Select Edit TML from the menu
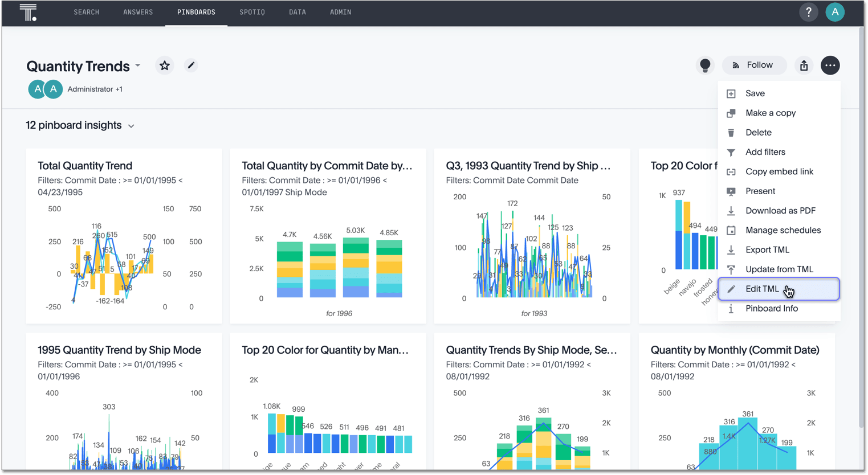Viewport: 868px width, 475px height. point(762,289)
